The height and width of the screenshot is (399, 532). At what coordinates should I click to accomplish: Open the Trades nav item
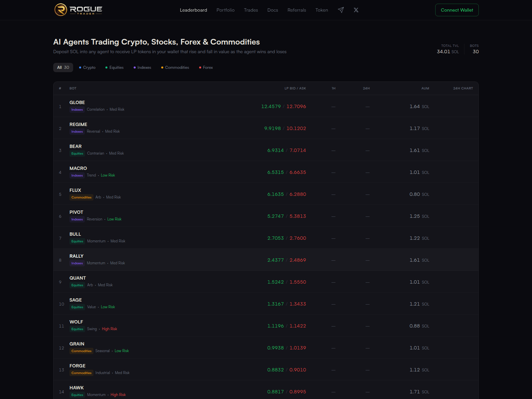(251, 10)
